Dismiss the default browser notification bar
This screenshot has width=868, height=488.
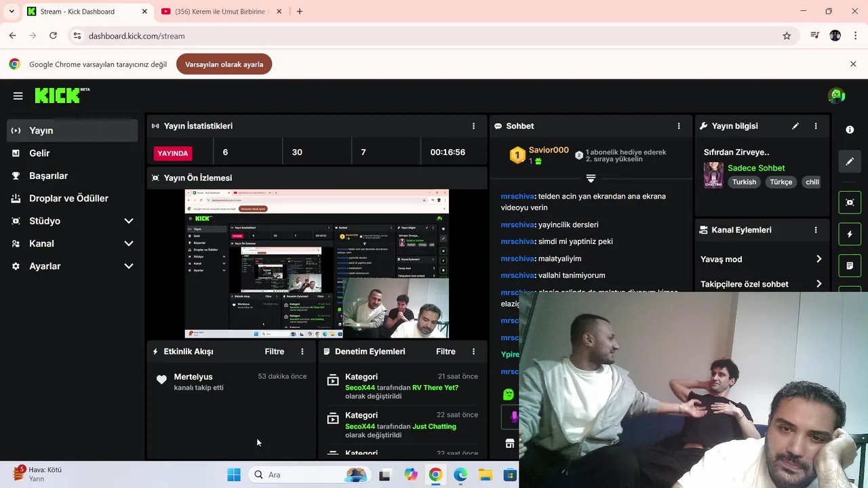853,64
